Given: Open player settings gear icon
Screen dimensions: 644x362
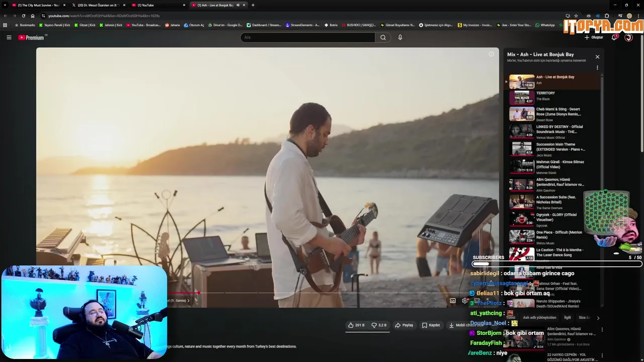Looking at the screenshot, I should pyautogui.click(x=465, y=301).
